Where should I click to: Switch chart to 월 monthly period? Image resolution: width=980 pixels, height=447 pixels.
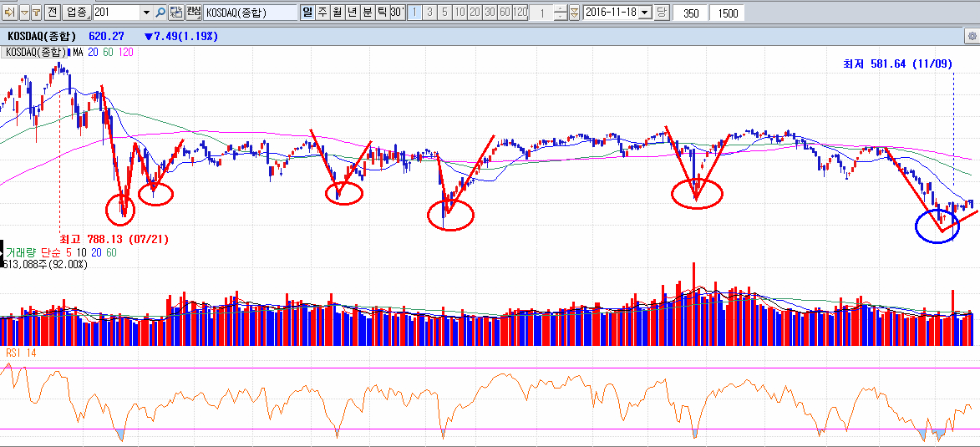(x=337, y=13)
